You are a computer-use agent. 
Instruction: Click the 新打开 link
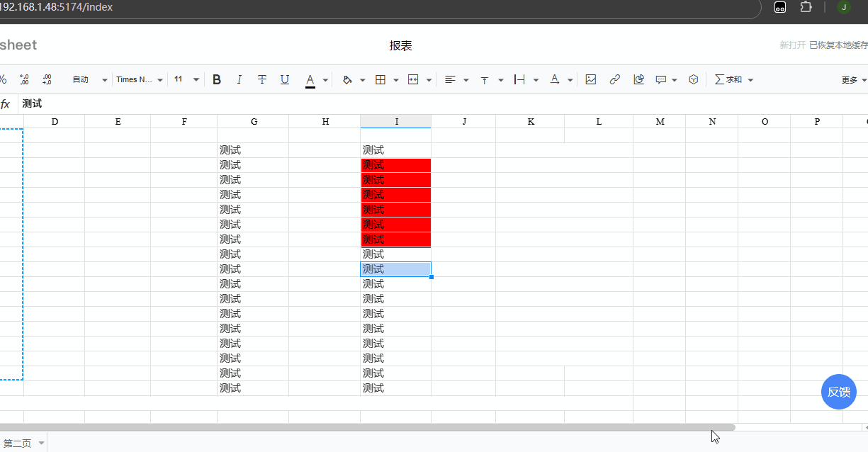(x=792, y=45)
